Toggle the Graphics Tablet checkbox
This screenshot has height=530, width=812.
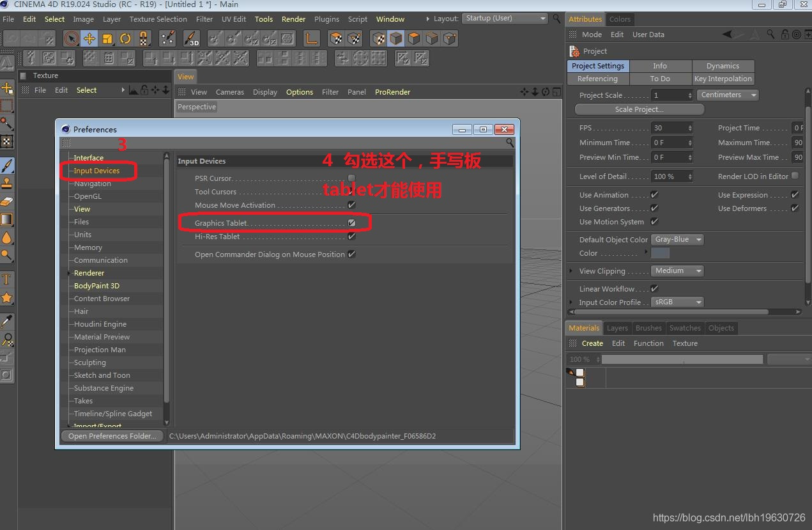pos(351,223)
